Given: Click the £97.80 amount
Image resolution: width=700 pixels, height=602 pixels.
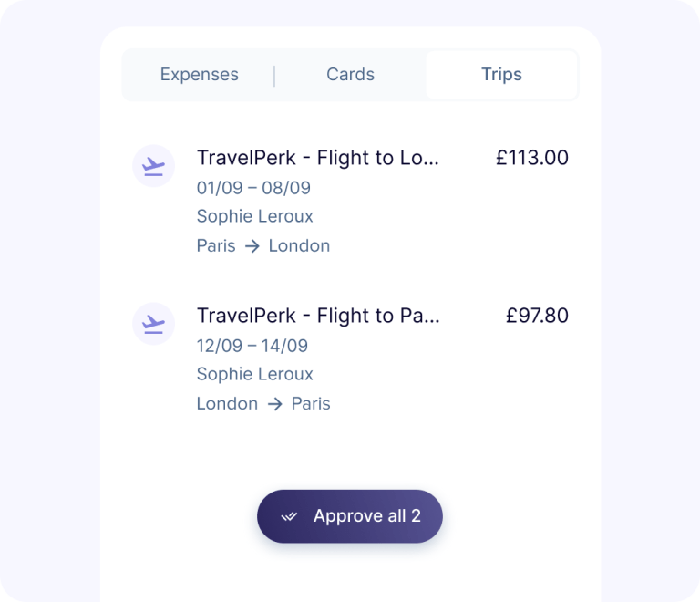Looking at the screenshot, I should coord(537,316).
